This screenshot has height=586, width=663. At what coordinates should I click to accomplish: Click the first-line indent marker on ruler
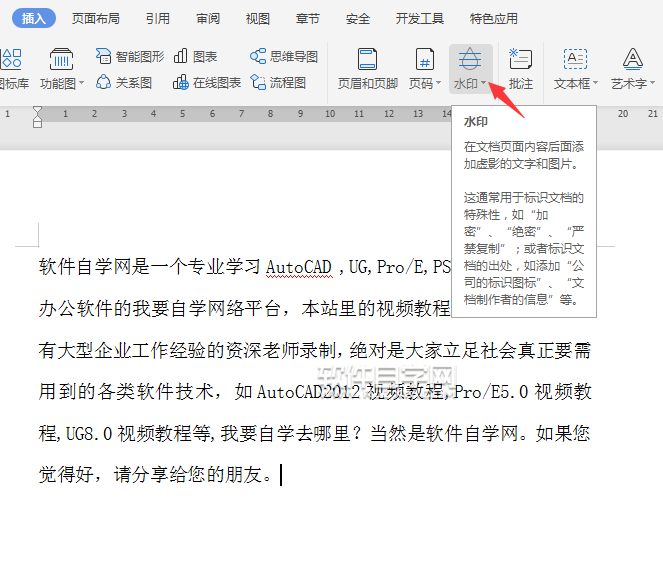tap(37, 111)
